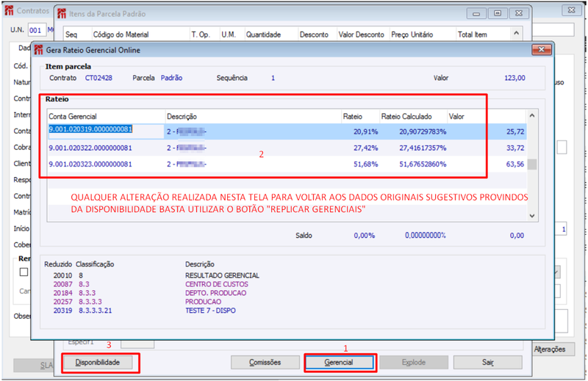
Task: Click the Rateio Calculado column header
Action: click(413, 117)
